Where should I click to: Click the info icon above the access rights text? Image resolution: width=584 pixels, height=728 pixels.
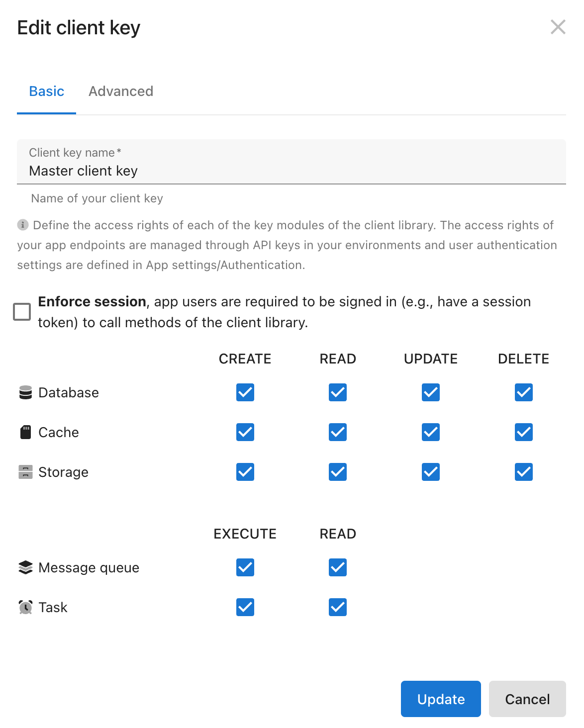pyautogui.click(x=22, y=225)
